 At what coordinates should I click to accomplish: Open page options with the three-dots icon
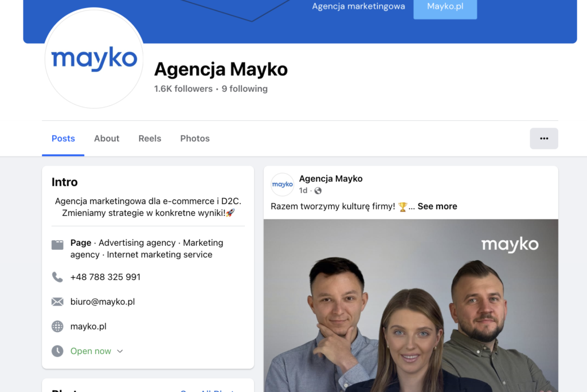(x=543, y=138)
